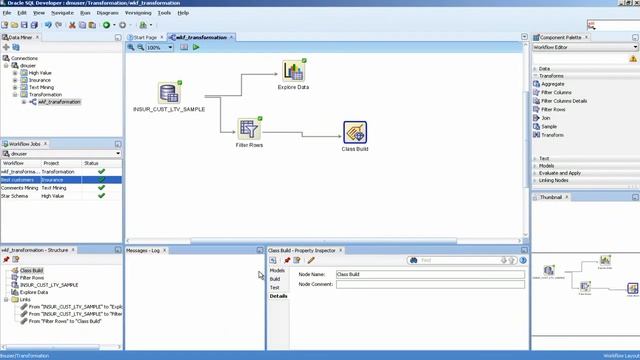Expand the Text Mining project node
The height and width of the screenshot is (360, 640).
pyautogui.click(x=15, y=87)
